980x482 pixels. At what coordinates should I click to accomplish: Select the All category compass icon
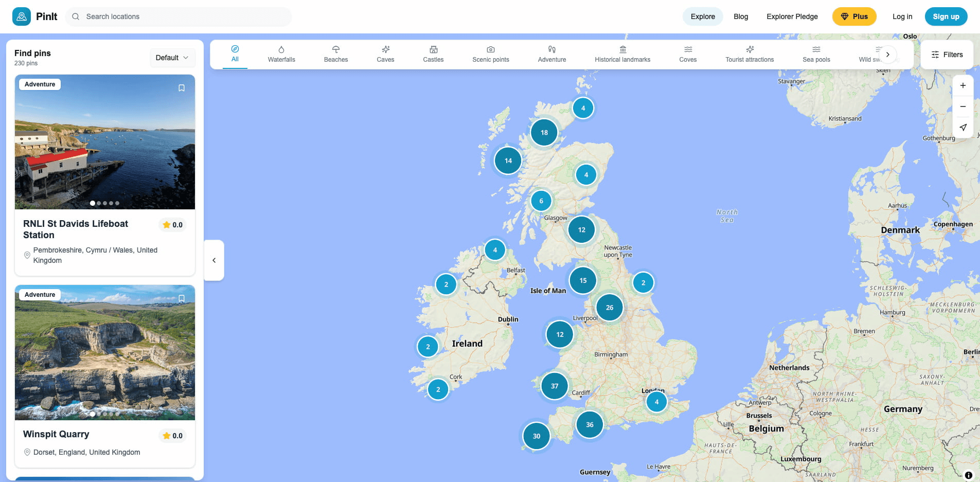[x=235, y=49]
